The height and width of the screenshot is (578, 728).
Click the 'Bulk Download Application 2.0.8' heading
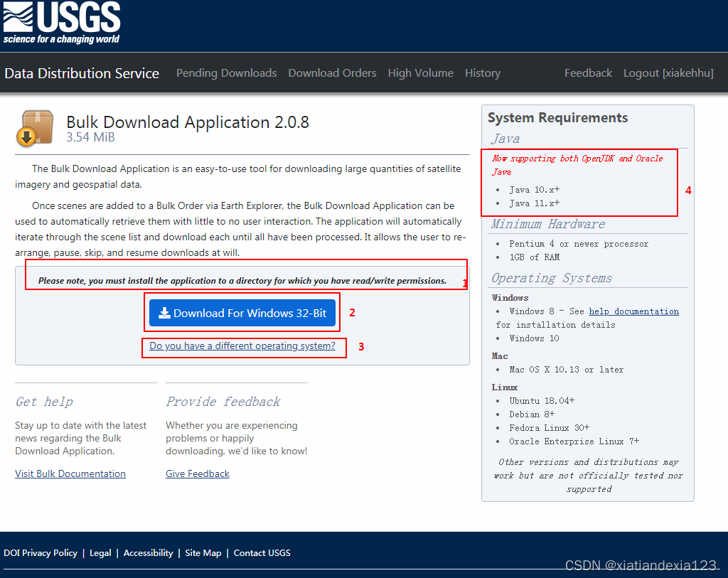(x=188, y=122)
